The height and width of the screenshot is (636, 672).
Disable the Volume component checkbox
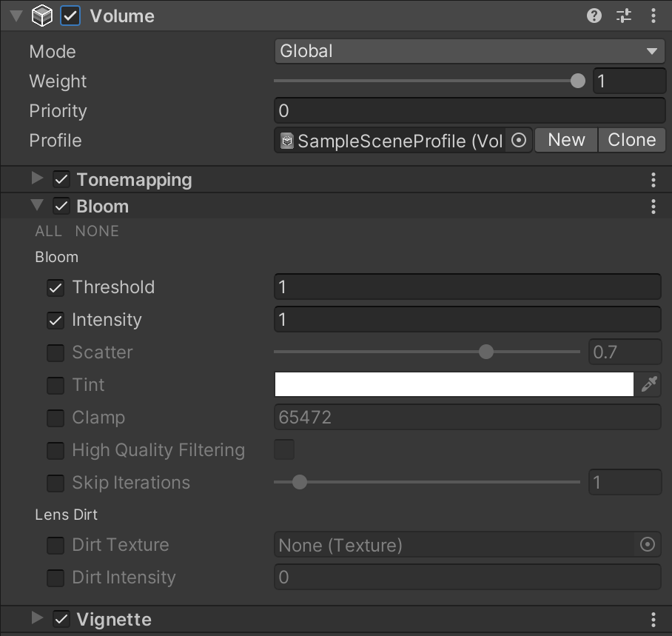pos(70,15)
